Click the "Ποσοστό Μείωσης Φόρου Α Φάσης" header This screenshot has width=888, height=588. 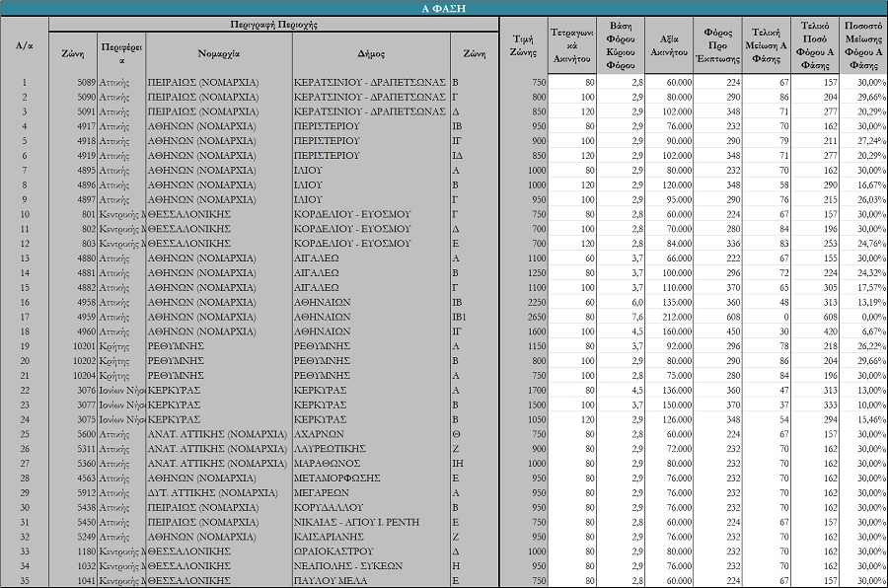(x=863, y=45)
